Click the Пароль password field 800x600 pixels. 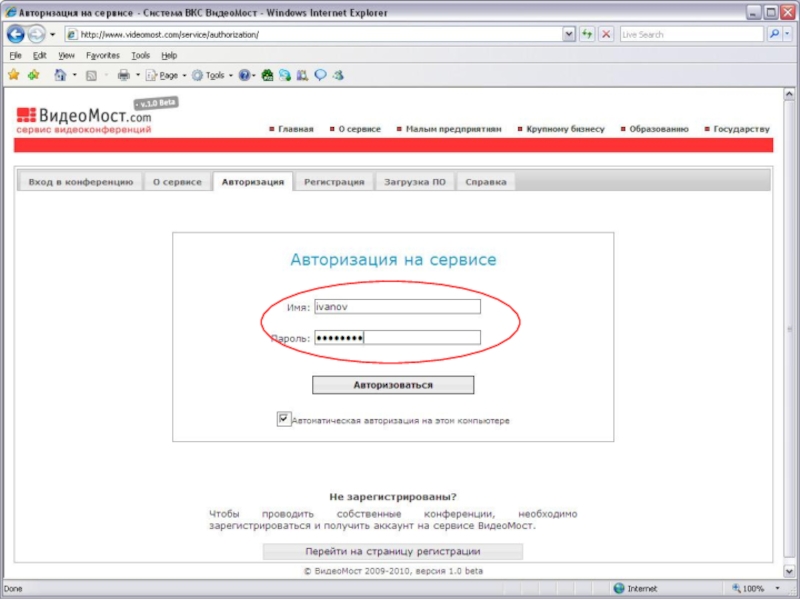(x=397, y=337)
